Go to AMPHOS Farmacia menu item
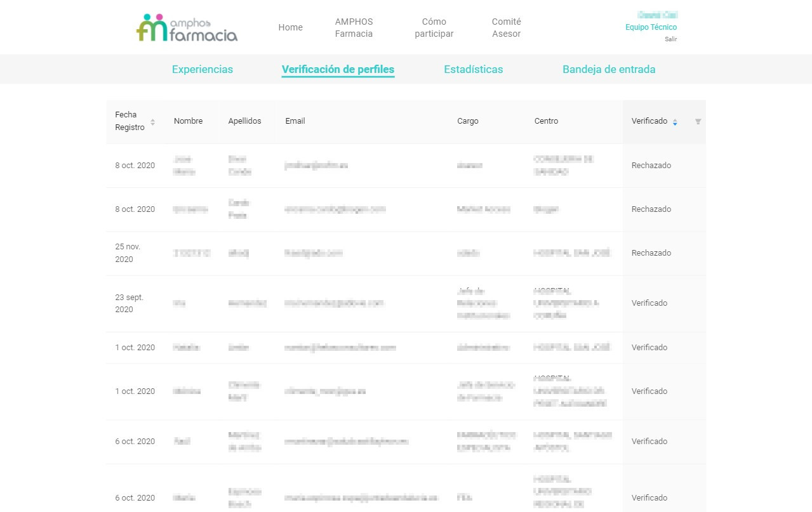Screen dimensions: 812x512 [x=354, y=27]
